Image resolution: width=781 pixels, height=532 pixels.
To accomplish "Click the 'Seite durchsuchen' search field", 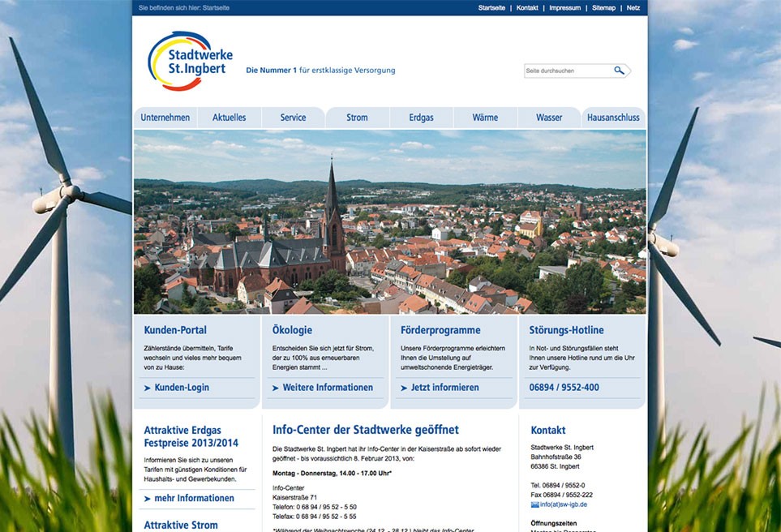I will pos(569,71).
